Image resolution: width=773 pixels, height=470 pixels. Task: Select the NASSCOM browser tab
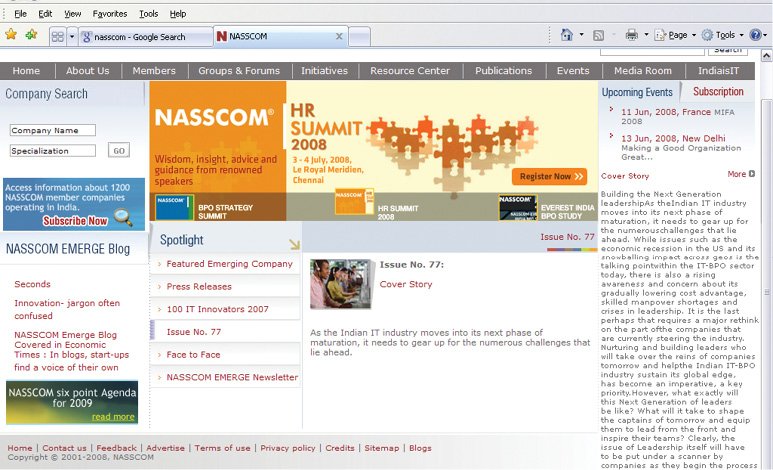click(x=281, y=36)
